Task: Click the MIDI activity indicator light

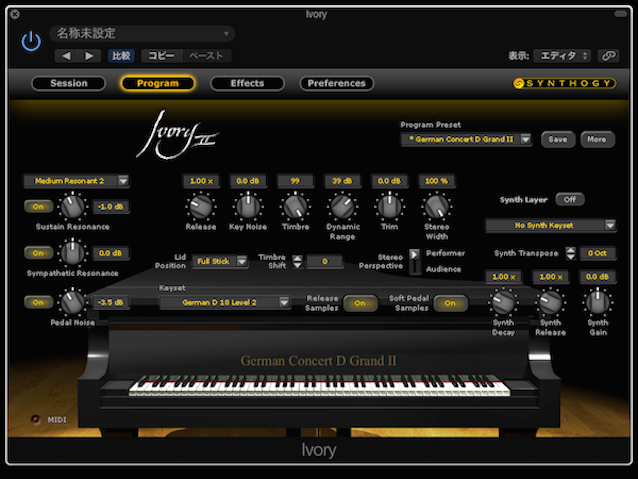Action: tap(36, 419)
